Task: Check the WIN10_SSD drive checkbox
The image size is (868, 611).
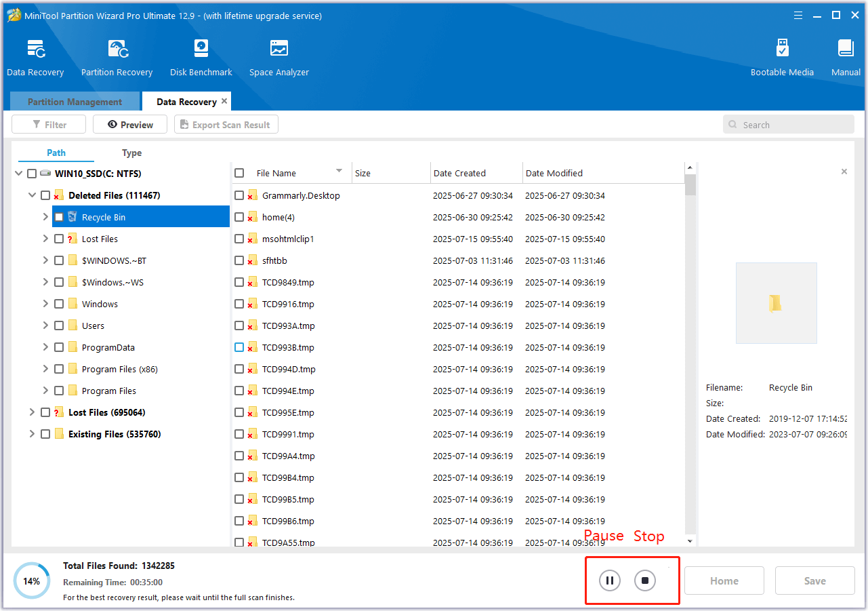Action: [32, 174]
